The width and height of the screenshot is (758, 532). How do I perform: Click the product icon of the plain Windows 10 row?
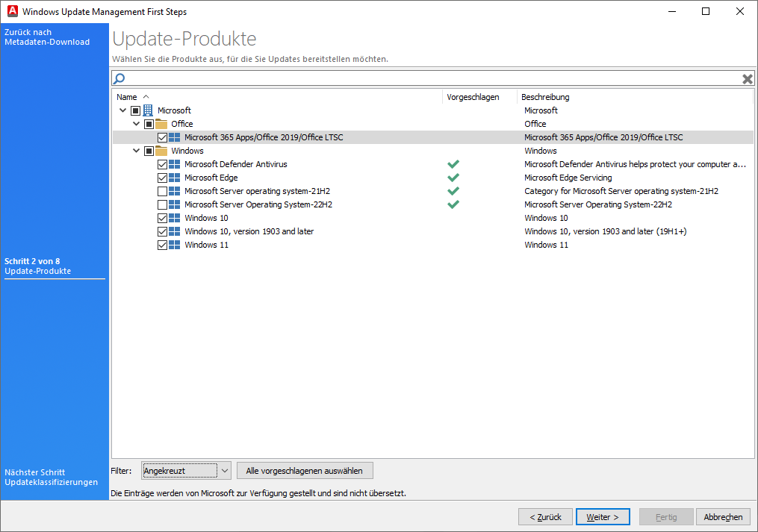(175, 218)
